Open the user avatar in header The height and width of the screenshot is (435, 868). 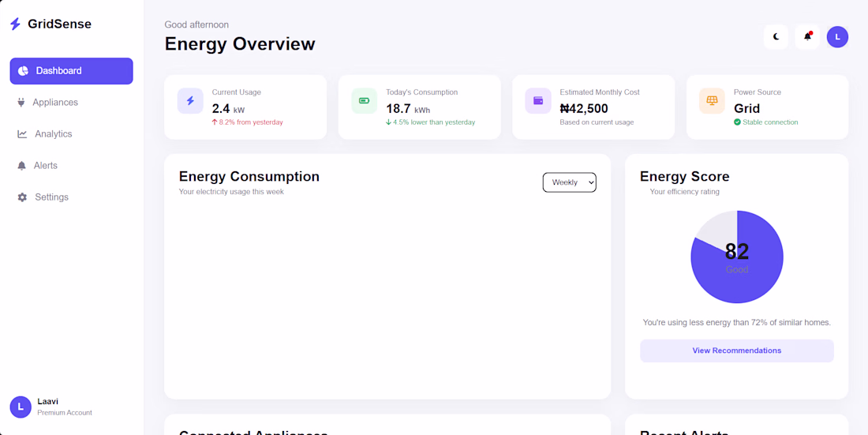pos(837,37)
